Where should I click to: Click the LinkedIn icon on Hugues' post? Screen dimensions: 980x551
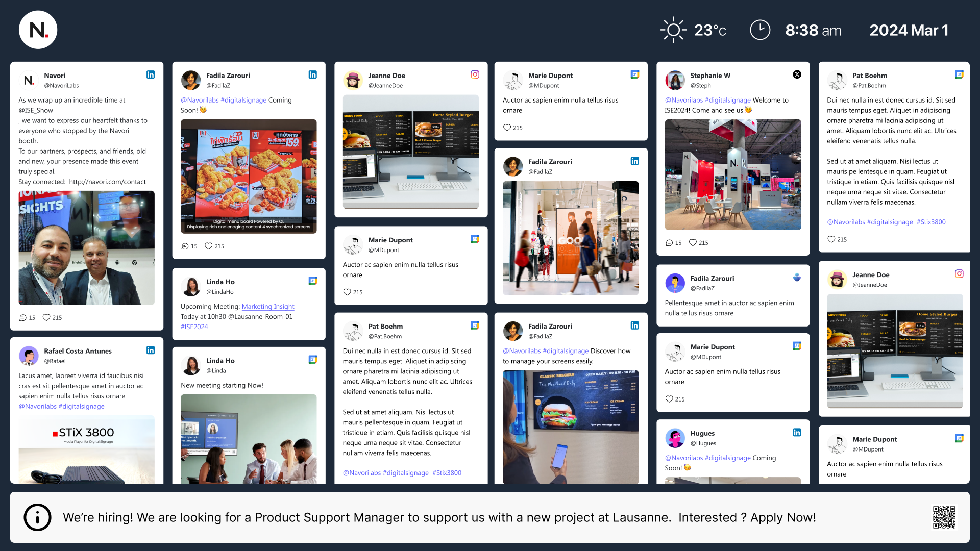click(797, 433)
